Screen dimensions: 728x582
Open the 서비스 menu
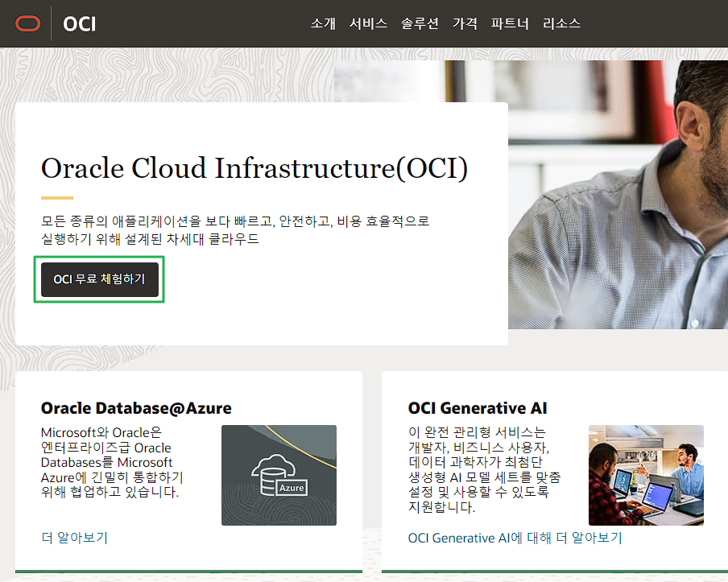(368, 23)
